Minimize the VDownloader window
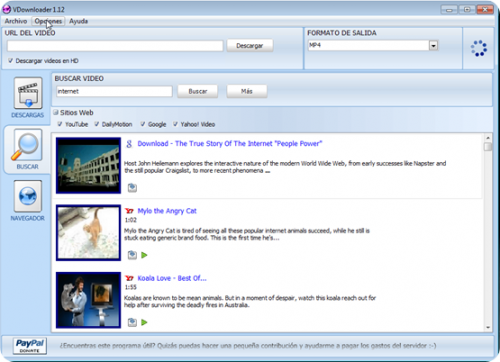 449,10
